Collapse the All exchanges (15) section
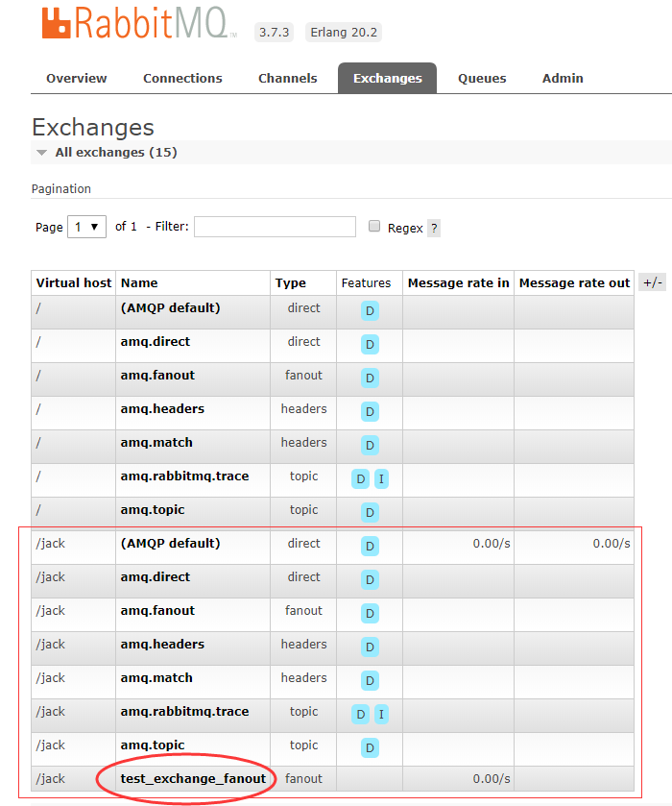Viewport: 672px width, 806px height. tap(115, 152)
